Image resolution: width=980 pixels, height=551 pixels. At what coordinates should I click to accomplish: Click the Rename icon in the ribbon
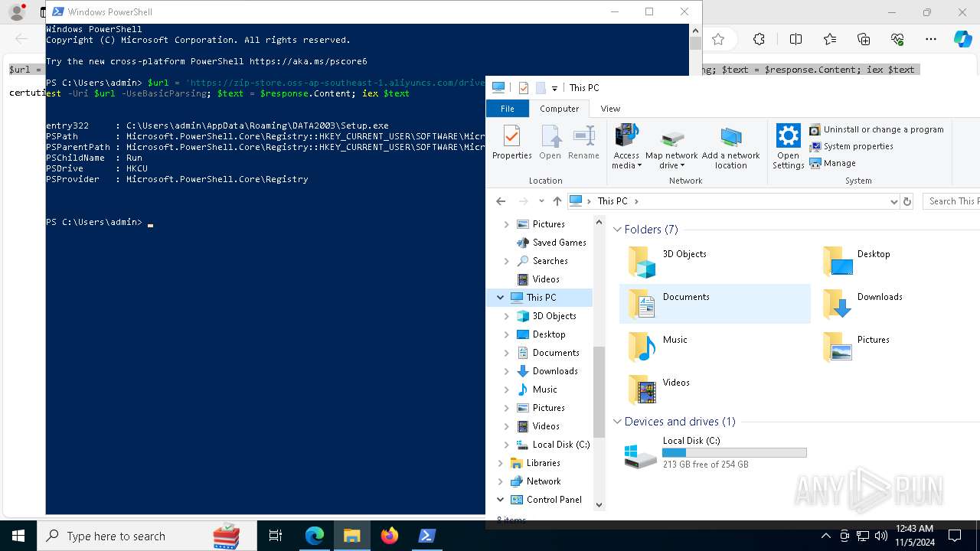click(583, 143)
